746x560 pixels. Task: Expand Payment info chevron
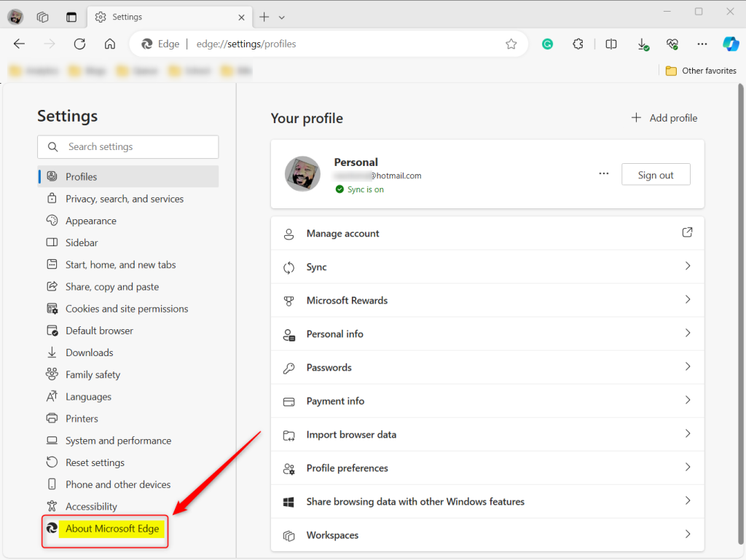[x=688, y=401]
